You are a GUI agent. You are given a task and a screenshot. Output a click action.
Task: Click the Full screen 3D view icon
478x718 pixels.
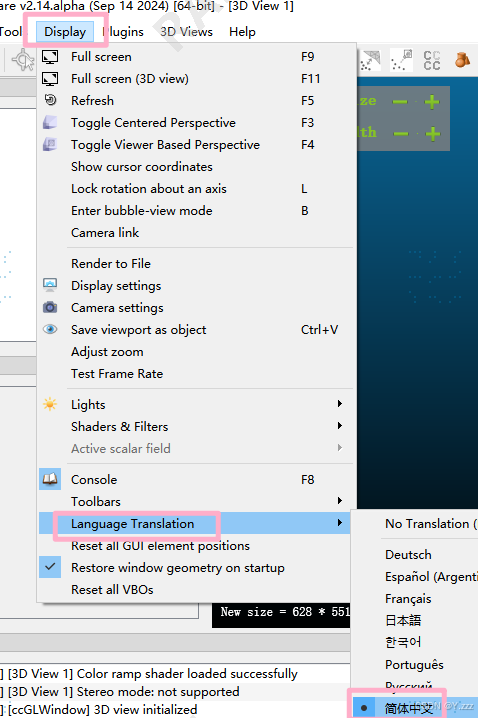click(x=50, y=79)
